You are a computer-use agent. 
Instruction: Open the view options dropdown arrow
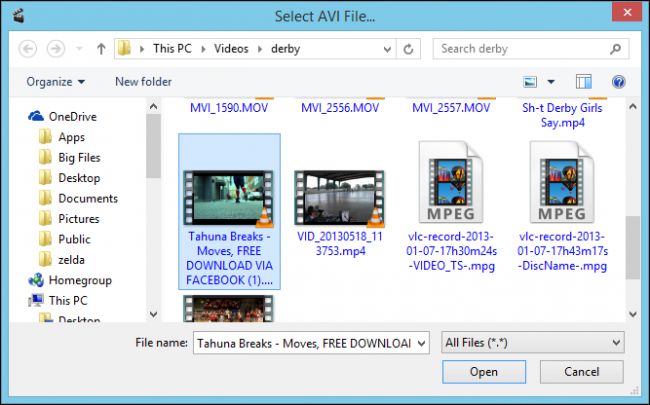point(551,82)
